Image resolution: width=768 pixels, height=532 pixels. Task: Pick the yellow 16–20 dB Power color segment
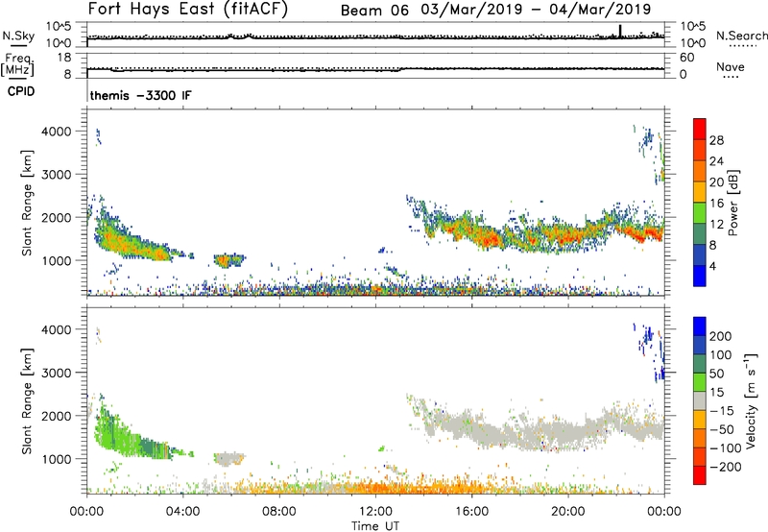click(700, 192)
